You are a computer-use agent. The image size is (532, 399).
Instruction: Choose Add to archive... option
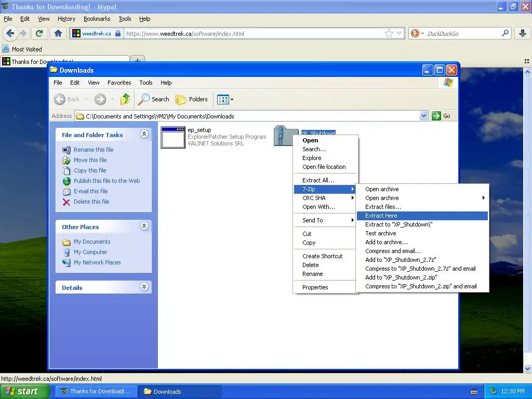click(422, 242)
